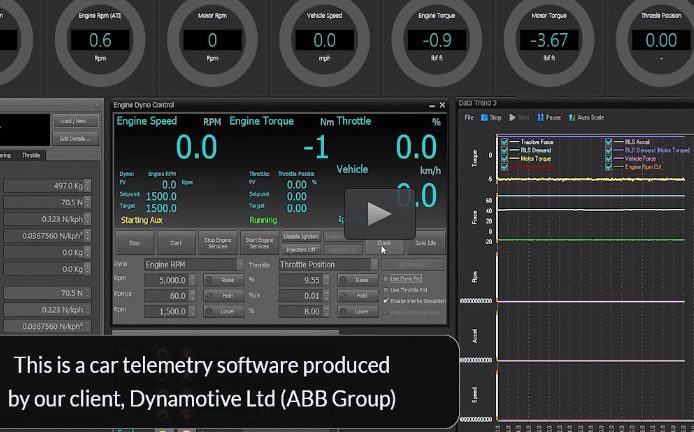Click the 'Starting Aux' status text
694x432 pixels.
coord(142,220)
